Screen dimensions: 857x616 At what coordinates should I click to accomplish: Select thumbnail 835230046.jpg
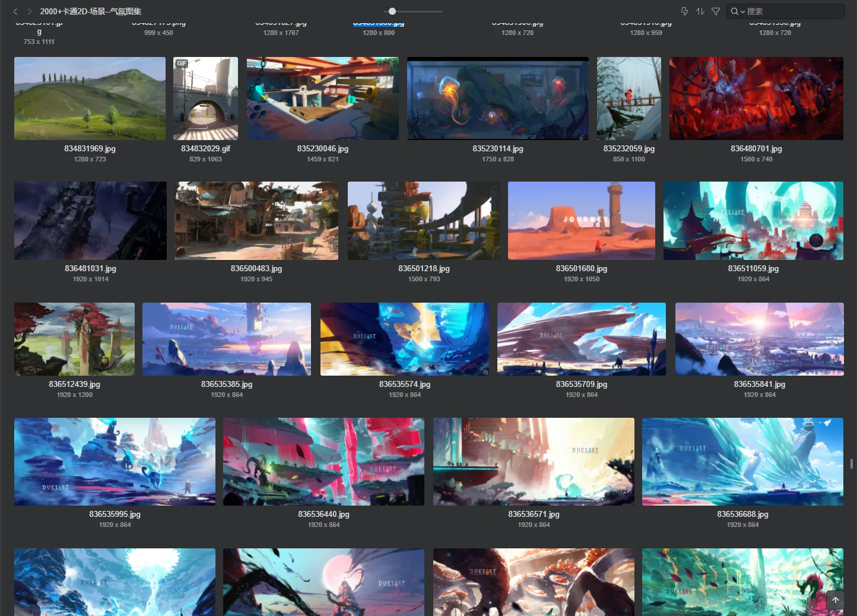pyautogui.click(x=323, y=99)
